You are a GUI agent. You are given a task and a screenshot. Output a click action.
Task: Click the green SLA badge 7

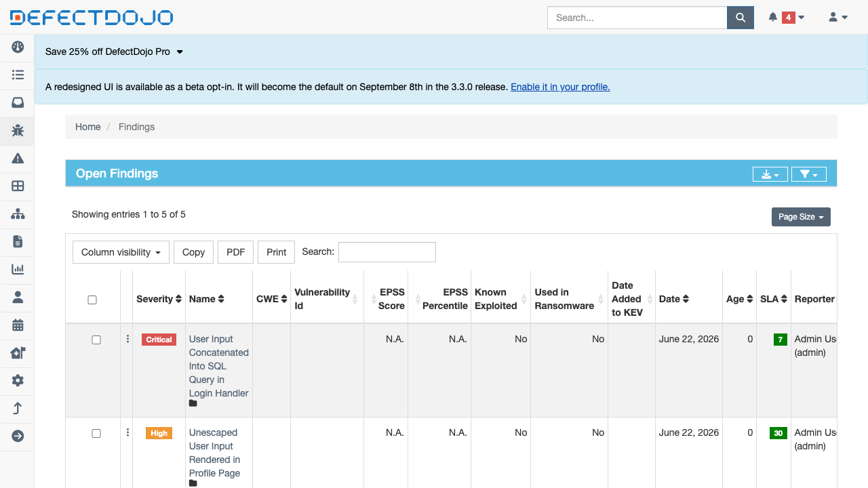click(780, 340)
